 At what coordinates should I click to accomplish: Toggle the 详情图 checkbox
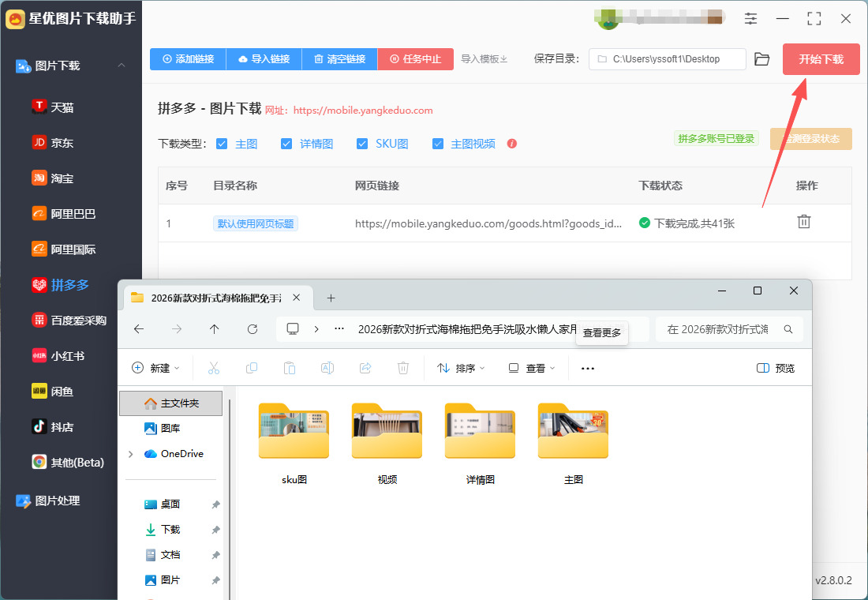click(286, 144)
